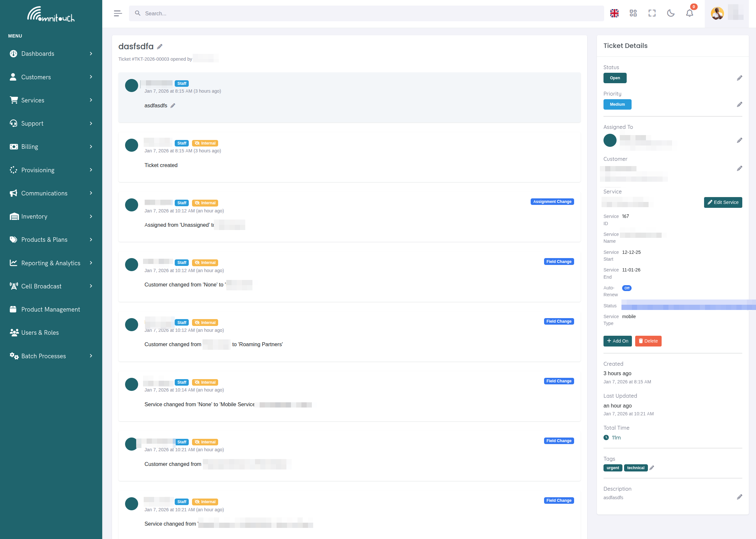Open the UK flag language selector
This screenshot has height=539, width=756.
[x=614, y=13]
